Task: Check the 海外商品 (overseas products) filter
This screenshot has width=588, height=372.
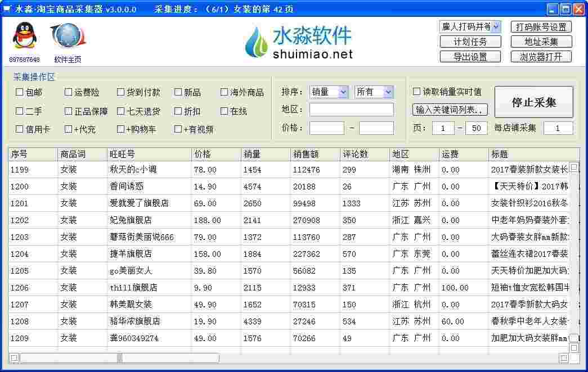Action: (x=224, y=92)
